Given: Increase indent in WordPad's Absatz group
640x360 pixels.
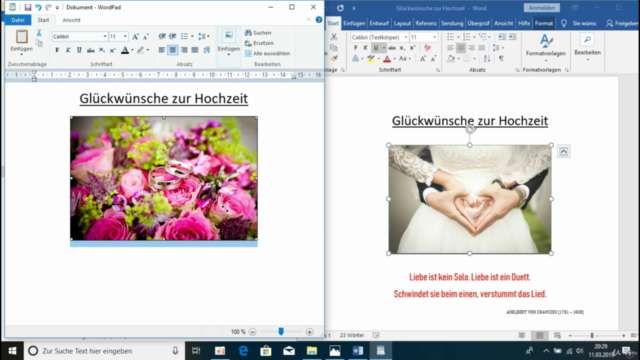Looking at the screenshot, I should tap(173, 37).
